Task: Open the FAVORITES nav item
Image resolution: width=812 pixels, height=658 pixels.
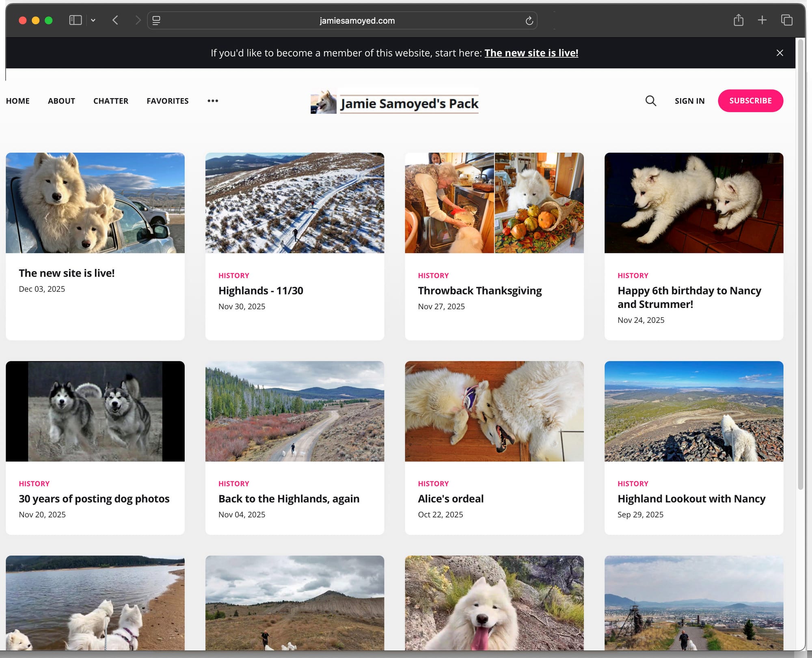Action: tap(168, 101)
